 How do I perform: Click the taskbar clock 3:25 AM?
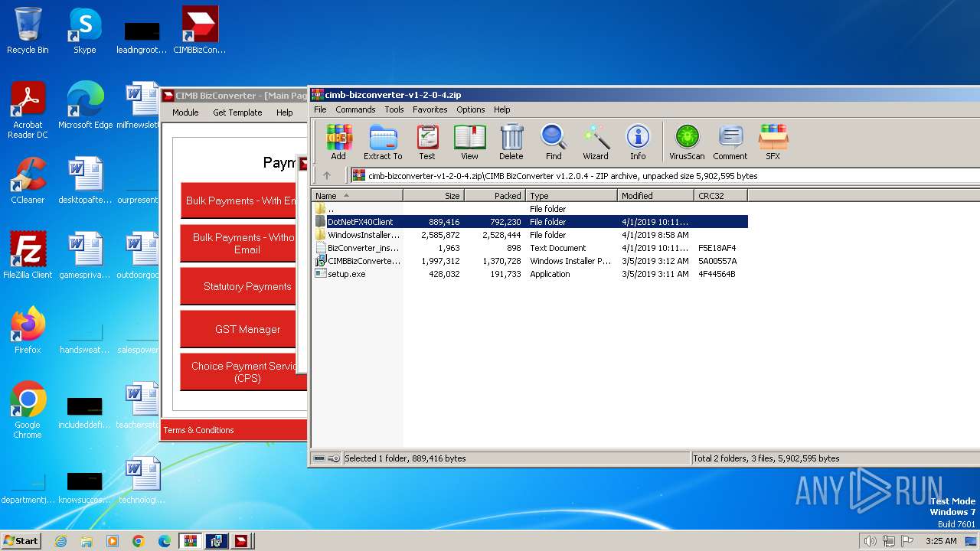pos(941,541)
